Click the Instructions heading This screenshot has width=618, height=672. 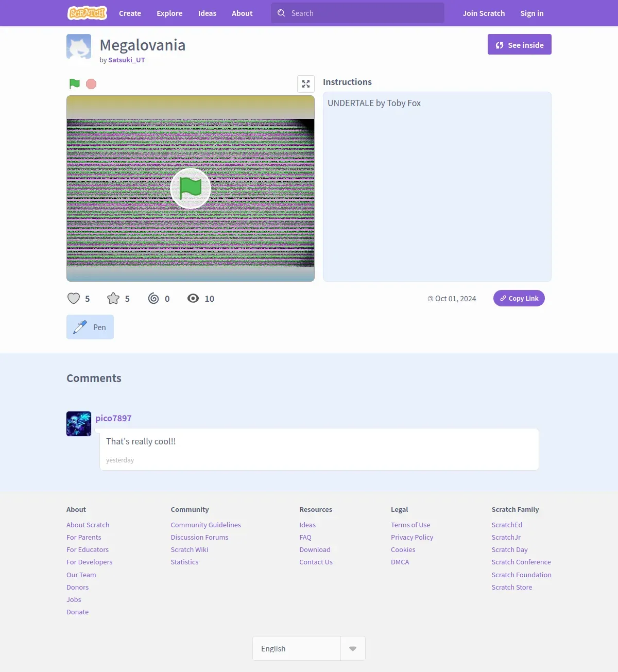[347, 82]
